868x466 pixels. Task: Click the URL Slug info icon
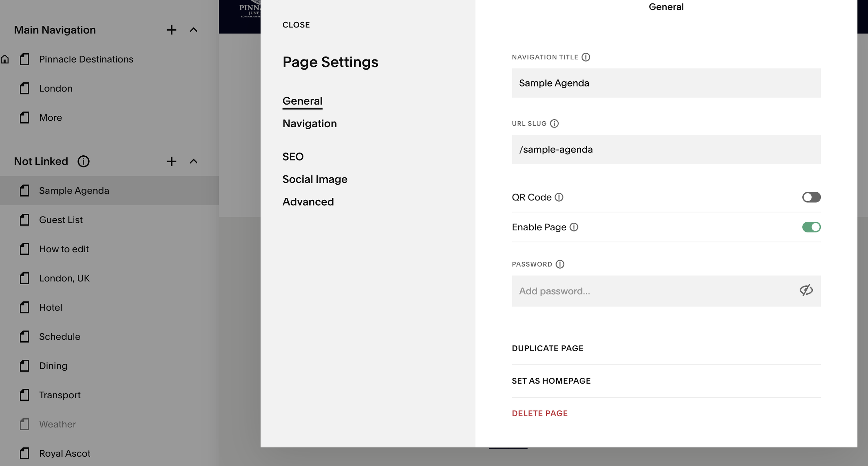click(x=554, y=123)
